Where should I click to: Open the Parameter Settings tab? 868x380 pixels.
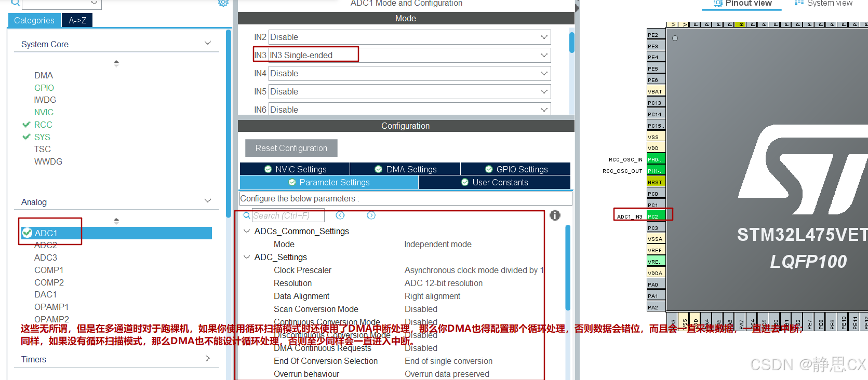[329, 182]
